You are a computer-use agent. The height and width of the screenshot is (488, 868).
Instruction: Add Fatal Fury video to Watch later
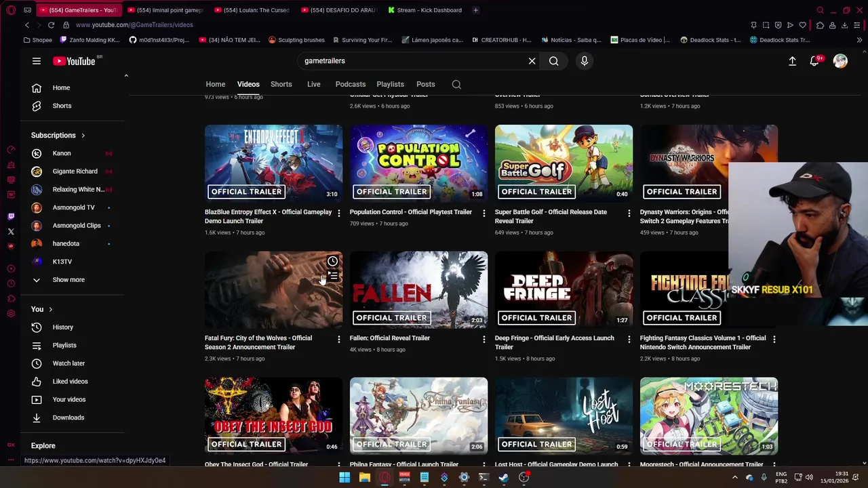(x=332, y=262)
